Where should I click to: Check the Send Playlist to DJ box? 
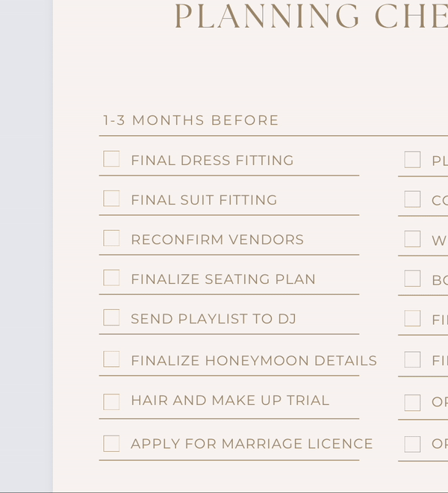[111, 317]
